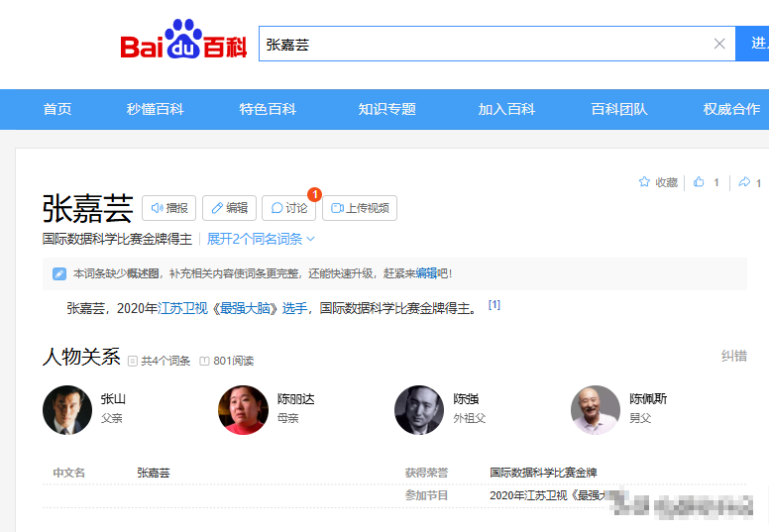769x532 pixels.
Task: Open the 讨论 discussion button
Action: (288, 208)
